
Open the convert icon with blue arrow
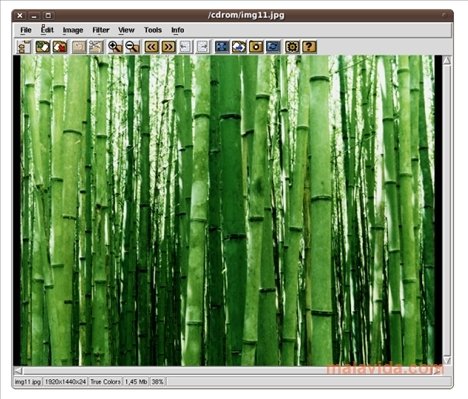click(239, 47)
